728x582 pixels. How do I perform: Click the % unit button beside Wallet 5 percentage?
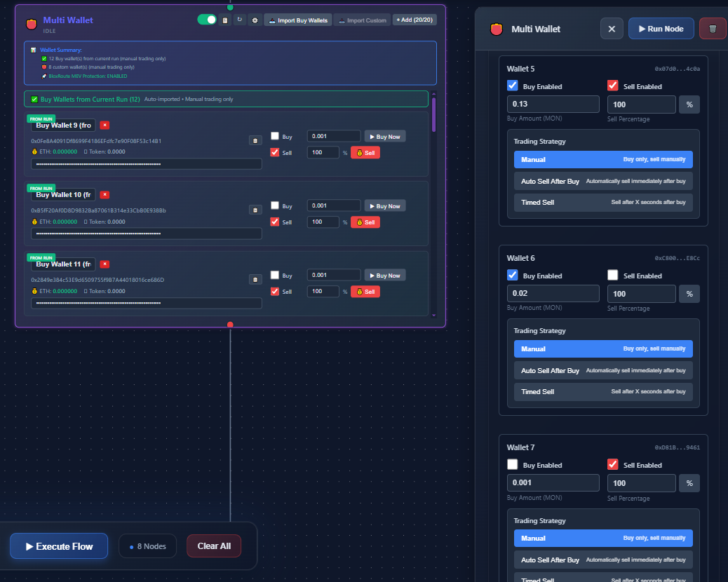tap(689, 104)
